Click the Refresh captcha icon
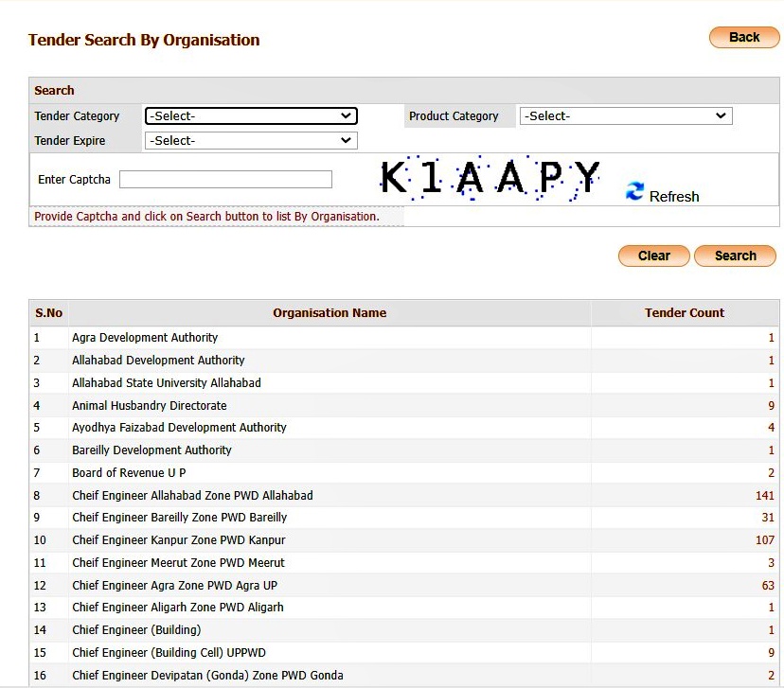The image size is (784, 688). [x=635, y=191]
